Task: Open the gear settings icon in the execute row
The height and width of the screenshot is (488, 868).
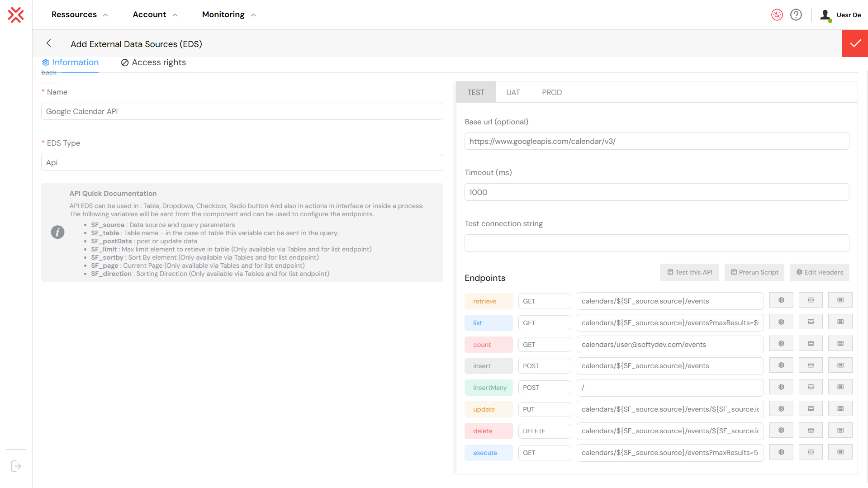Action: (781, 452)
